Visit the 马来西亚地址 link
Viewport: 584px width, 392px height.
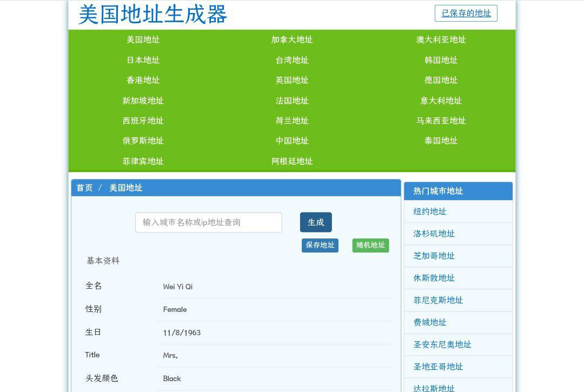pos(441,121)
